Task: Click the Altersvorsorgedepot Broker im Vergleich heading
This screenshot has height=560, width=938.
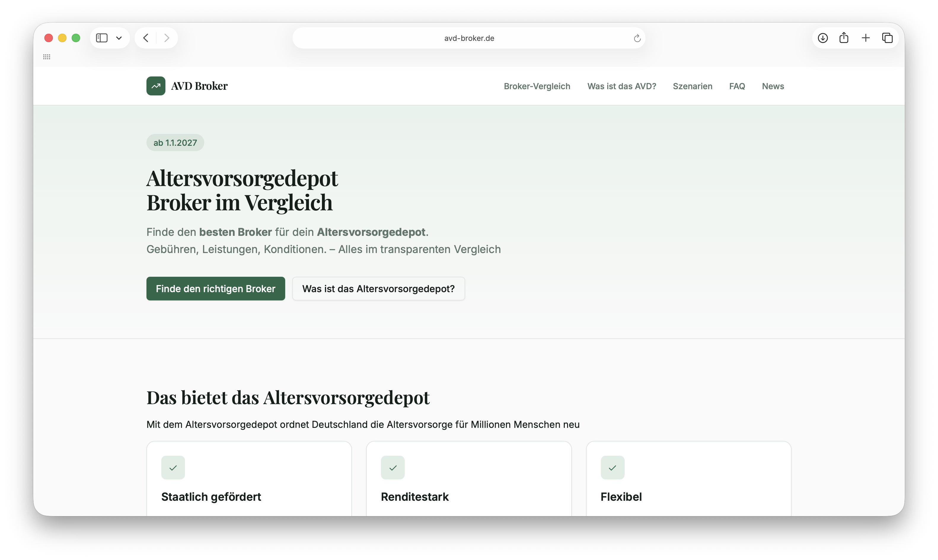Action: (242, 190)
